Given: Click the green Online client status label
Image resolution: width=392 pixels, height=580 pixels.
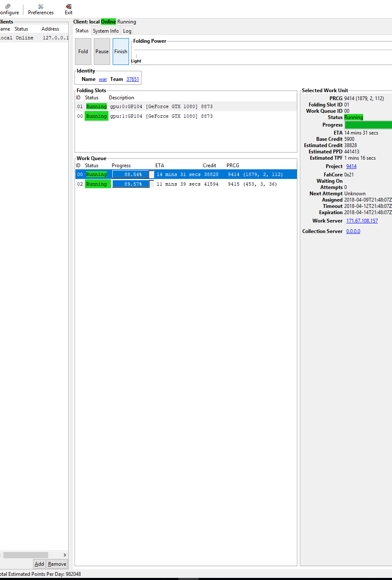Looking at the screenshot, I should [108, 22].
